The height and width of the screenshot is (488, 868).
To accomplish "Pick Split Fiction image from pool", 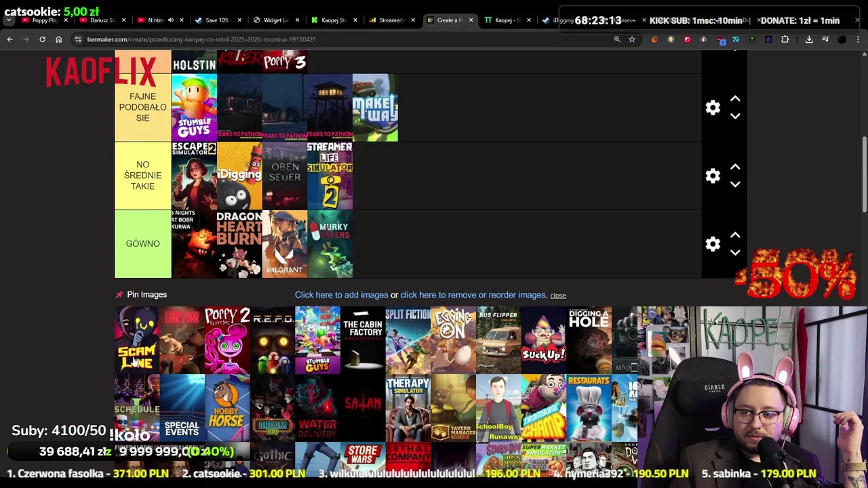I will 408,340.
